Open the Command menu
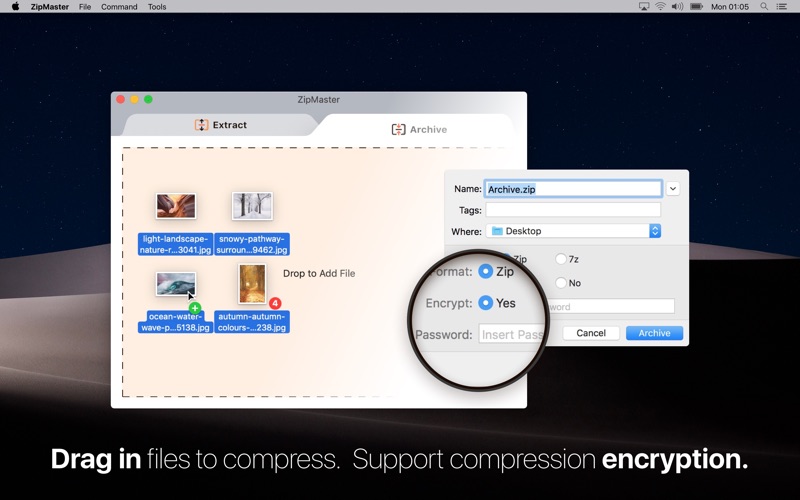 point(119,7)
